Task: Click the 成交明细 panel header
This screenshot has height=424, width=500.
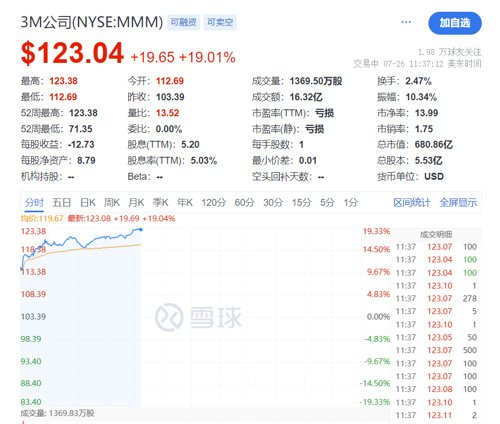Action: pyautogui.click(x=436, y=235)
